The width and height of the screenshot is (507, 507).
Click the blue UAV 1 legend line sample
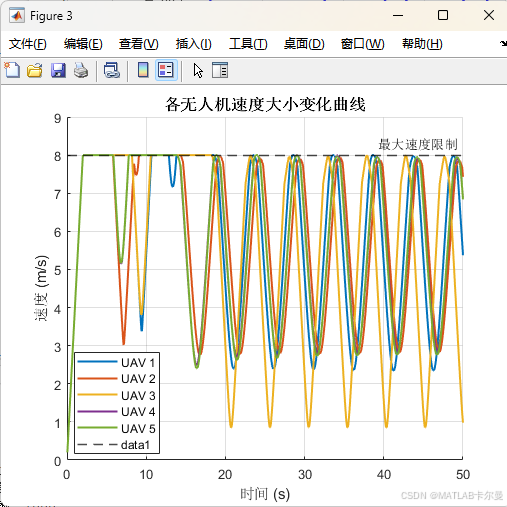pos(97,362)
